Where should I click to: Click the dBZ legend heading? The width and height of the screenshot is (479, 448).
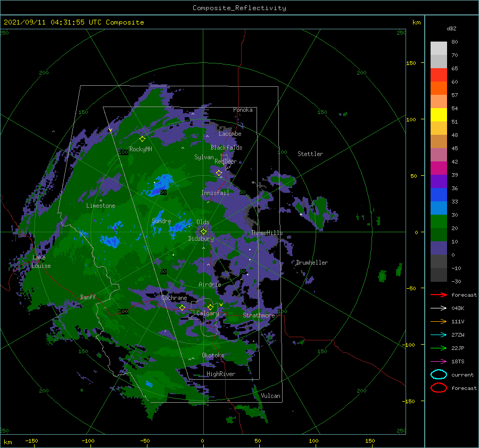[451, 28]
